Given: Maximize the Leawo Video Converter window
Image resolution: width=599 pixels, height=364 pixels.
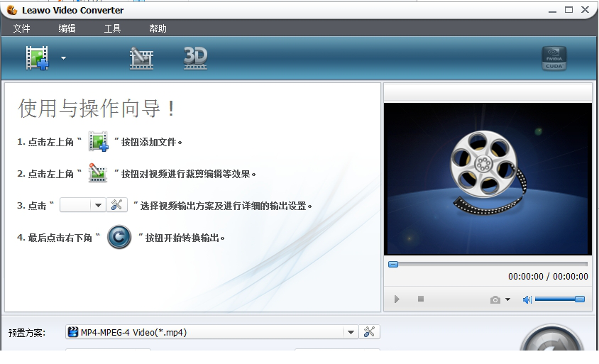Looking at the screenshot, I should pos(568,10).
